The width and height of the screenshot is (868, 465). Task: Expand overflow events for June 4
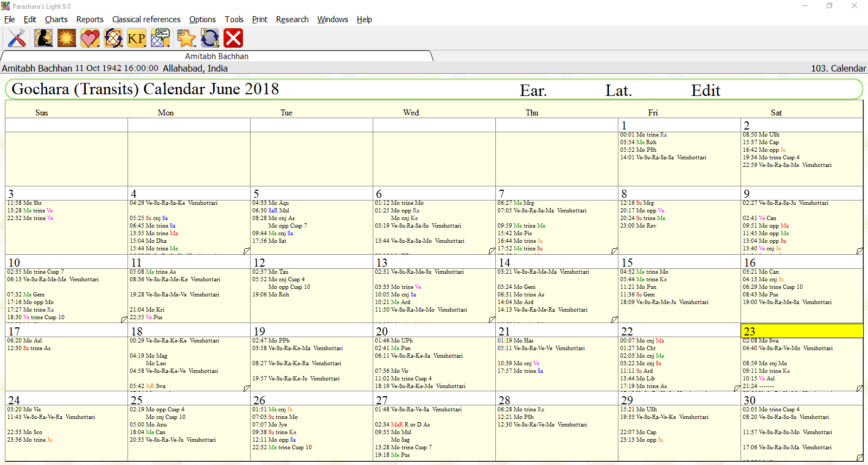tap(247, 251)
